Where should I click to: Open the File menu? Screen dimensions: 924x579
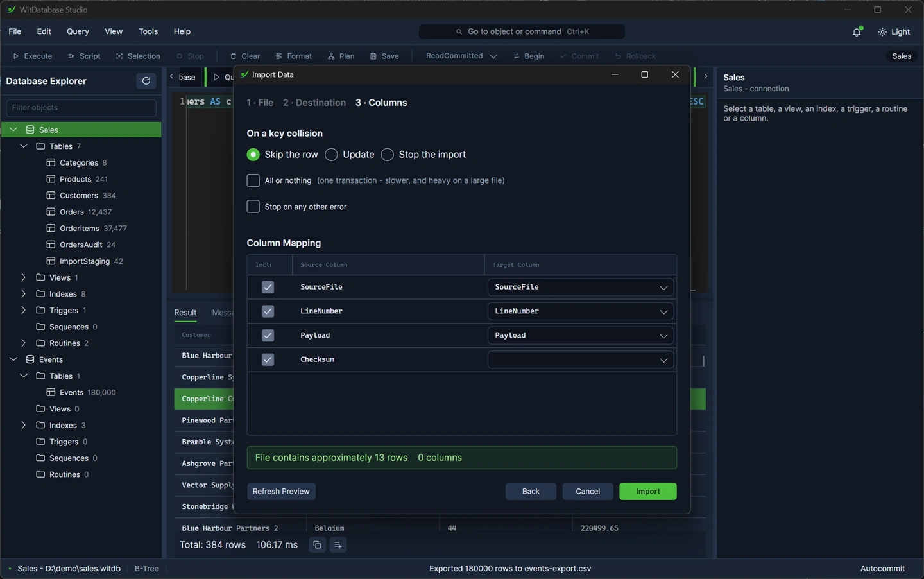click(x=15, y=31)
